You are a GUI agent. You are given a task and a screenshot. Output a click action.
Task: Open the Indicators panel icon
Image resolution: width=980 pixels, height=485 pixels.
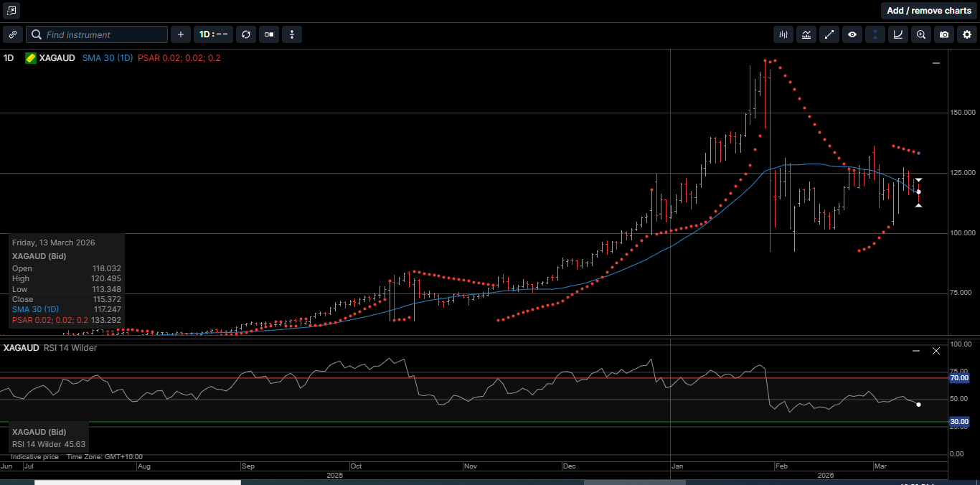[x=783, y=34]
